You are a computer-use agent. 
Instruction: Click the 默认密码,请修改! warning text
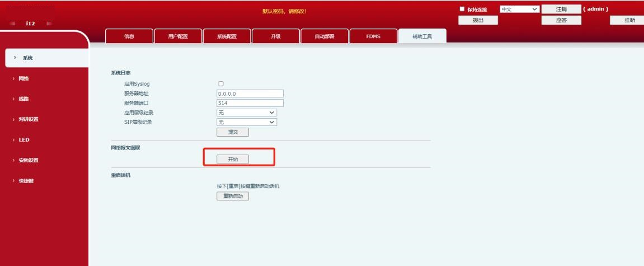285,12
